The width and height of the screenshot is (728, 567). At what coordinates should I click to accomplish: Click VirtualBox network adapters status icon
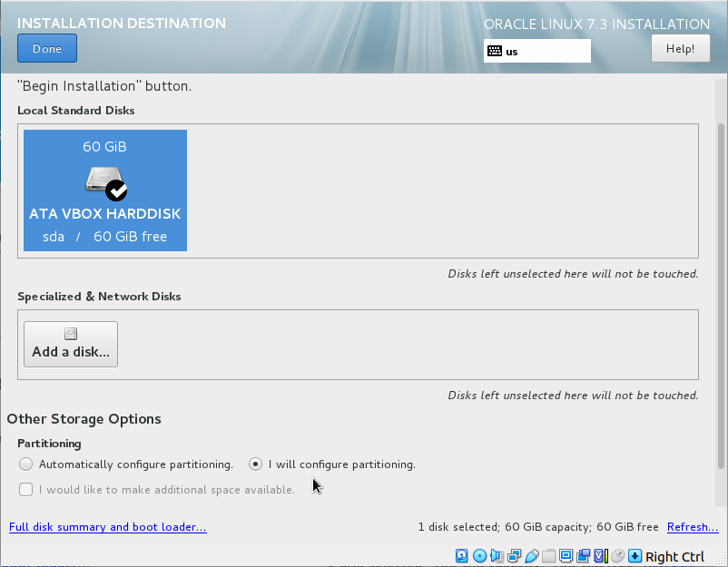[515, 556]
